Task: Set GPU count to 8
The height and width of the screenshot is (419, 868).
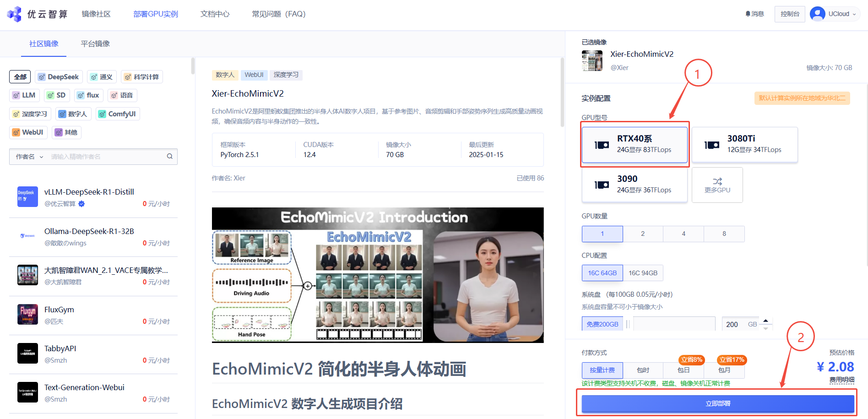Action: pyautogui.click(x=724, y=234)
